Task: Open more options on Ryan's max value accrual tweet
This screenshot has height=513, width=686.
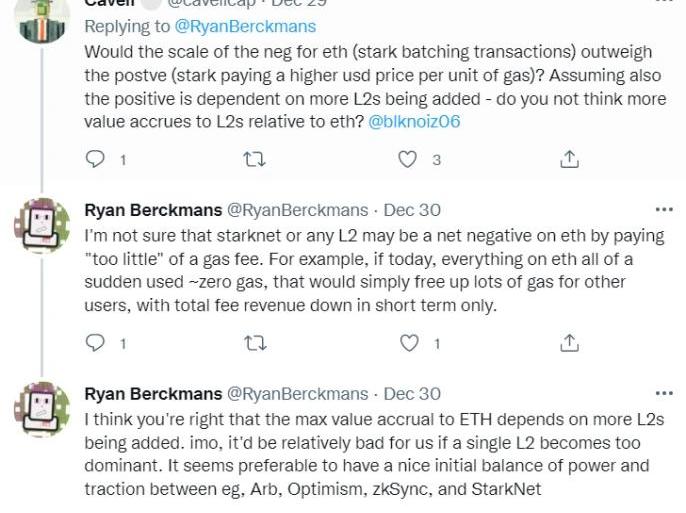Action: pos(665,394)
